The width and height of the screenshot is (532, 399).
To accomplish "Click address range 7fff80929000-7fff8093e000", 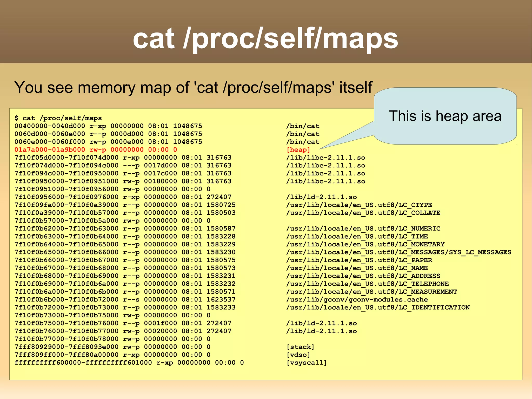I will pyautogui.click(x=66, y=347).
